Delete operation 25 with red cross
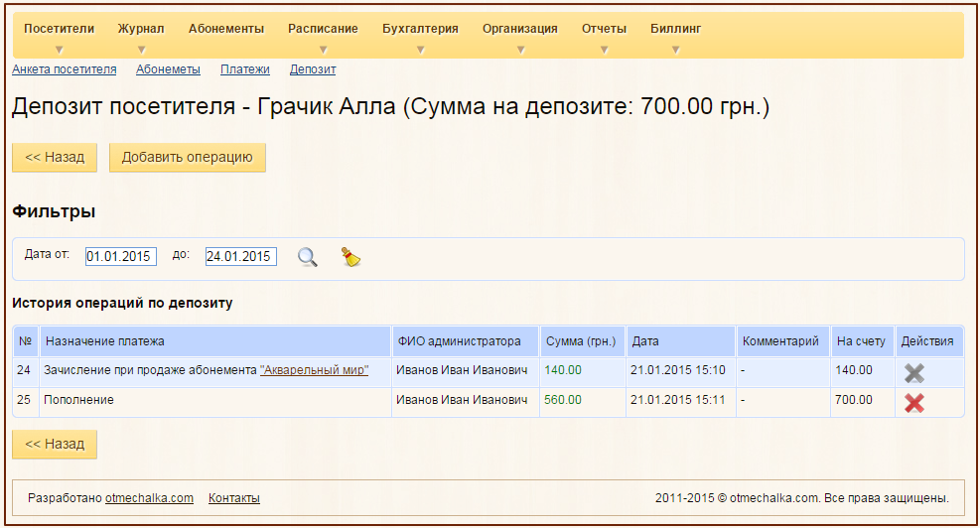Viewport: 980px width, 528px height. pos(913,402)
